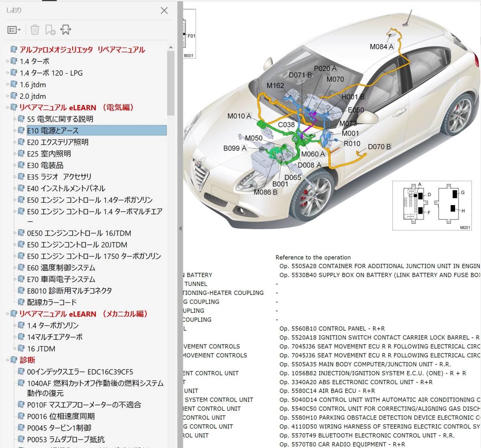The image size is (481, 448).
Task: Click the bookmarks panel vertical scrollbar thumb
Action: click(171, 84)
